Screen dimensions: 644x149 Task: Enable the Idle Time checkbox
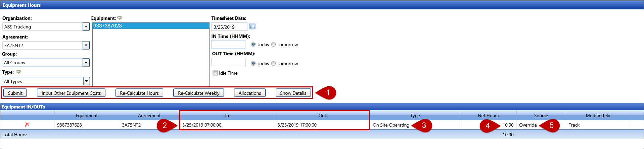coord(215,73)
